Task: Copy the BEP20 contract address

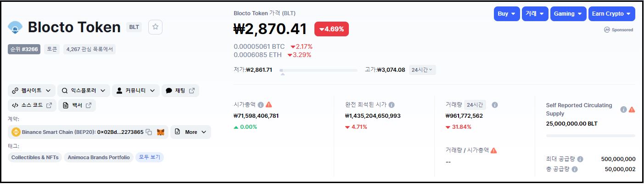Action: tap(149, 132)
